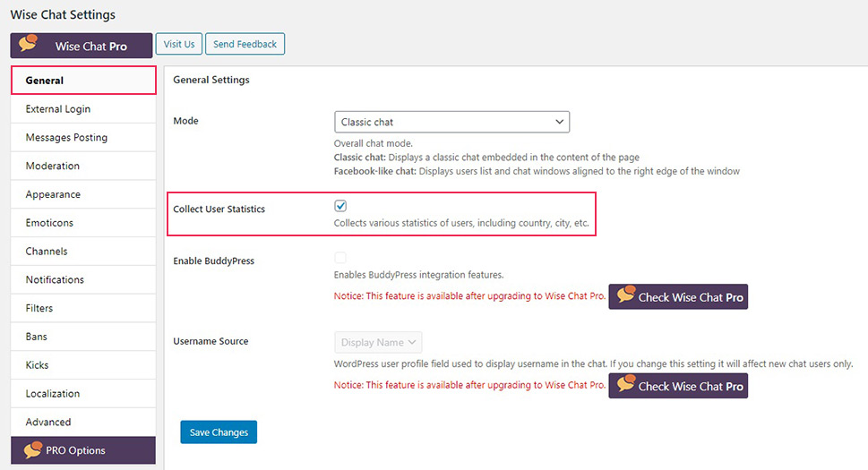This screenshot has height=470, width=868.
Task: Click the Wise Chat Settings page title
Action: click(x=63, y=15)
